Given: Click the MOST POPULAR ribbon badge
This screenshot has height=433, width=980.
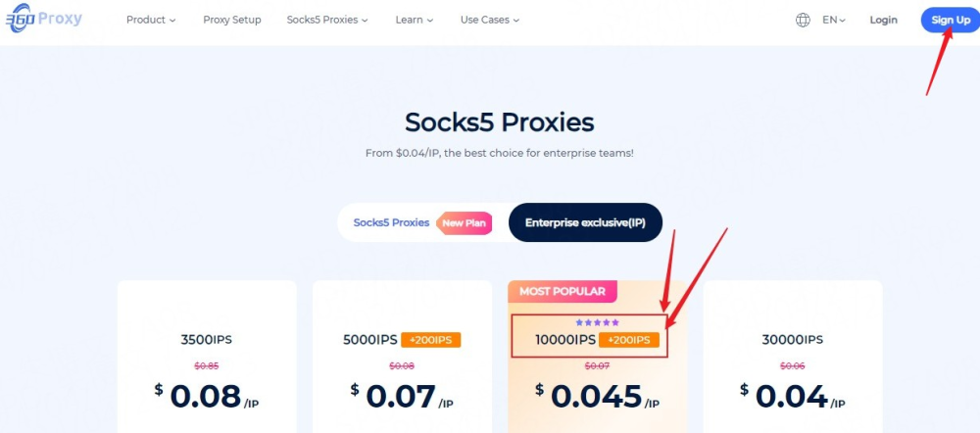Looking at the screenshot, I should point(563,291).
